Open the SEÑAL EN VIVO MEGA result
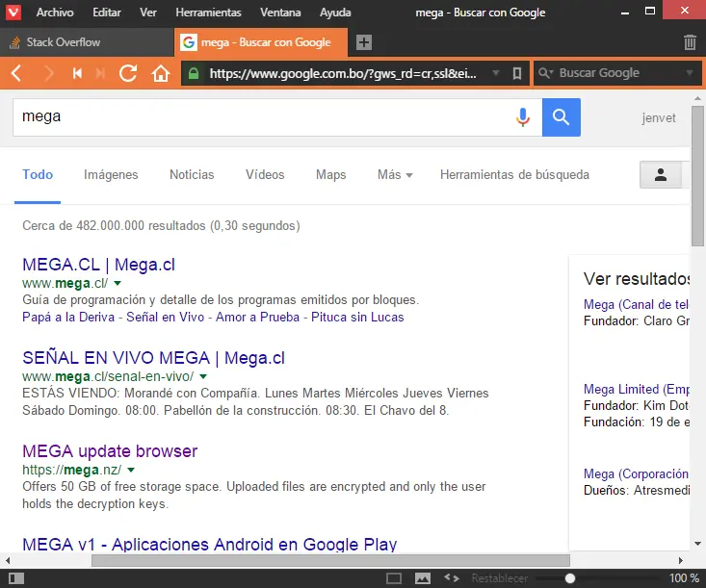 (x=153, y=358)
